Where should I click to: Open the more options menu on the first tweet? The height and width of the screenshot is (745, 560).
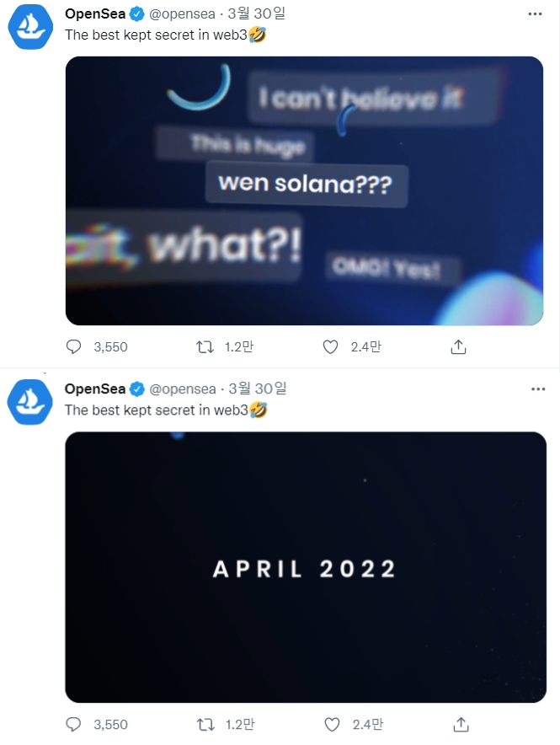[x=536, y=14]
